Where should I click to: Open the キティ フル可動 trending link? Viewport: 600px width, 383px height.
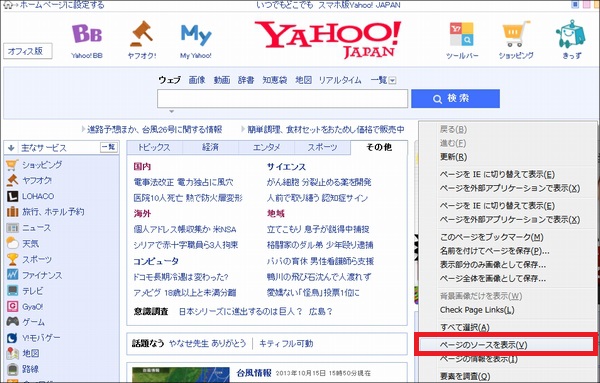tap(286, 344)
